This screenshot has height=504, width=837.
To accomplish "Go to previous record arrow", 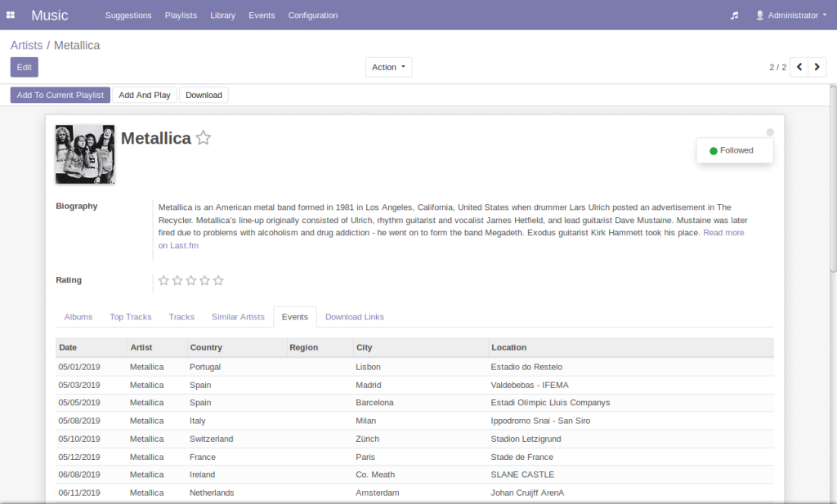I will click(799, 67).
